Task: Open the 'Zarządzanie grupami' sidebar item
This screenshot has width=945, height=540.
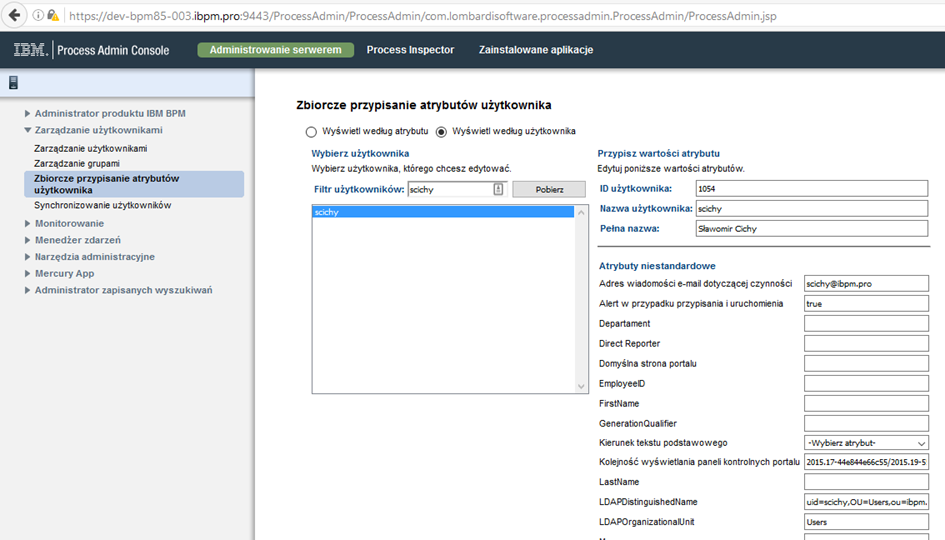Action: (77, 163)
